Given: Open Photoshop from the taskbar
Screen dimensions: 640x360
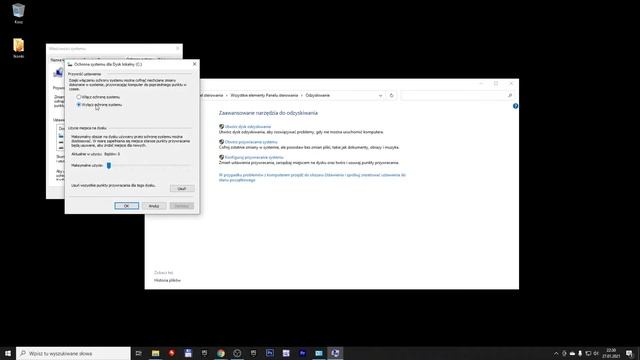Looking at the screenshot, I should click(270, 353).
